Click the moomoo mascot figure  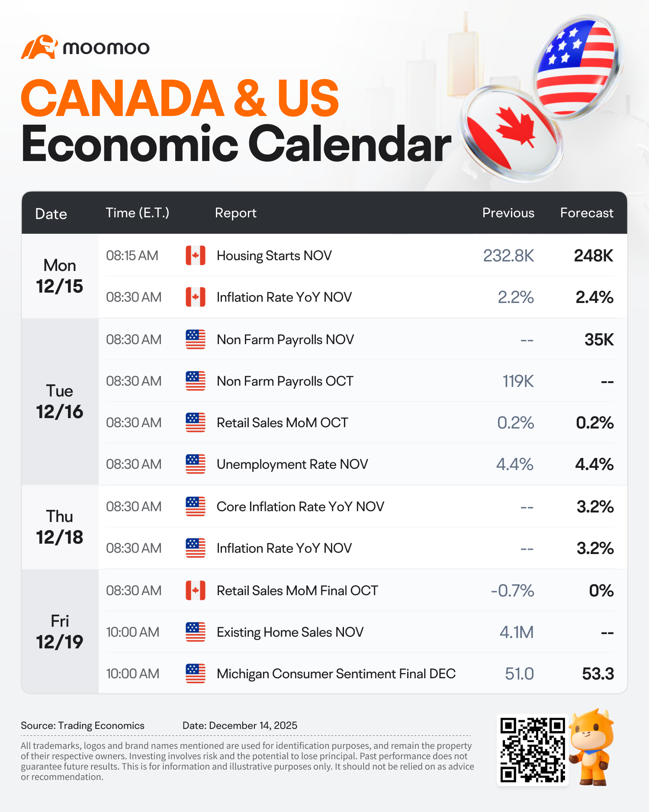pyautogui.click(x=591, y=747)
